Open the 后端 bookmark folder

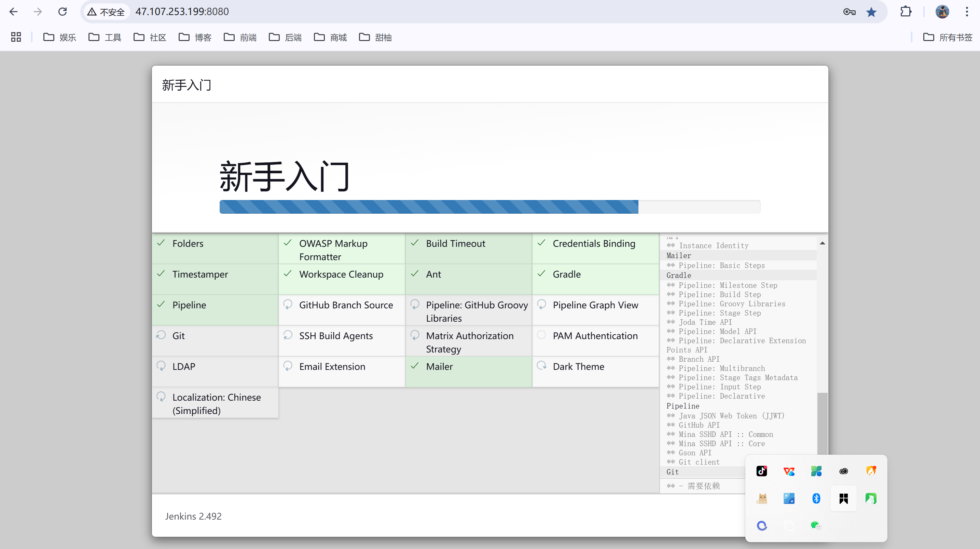285,37
